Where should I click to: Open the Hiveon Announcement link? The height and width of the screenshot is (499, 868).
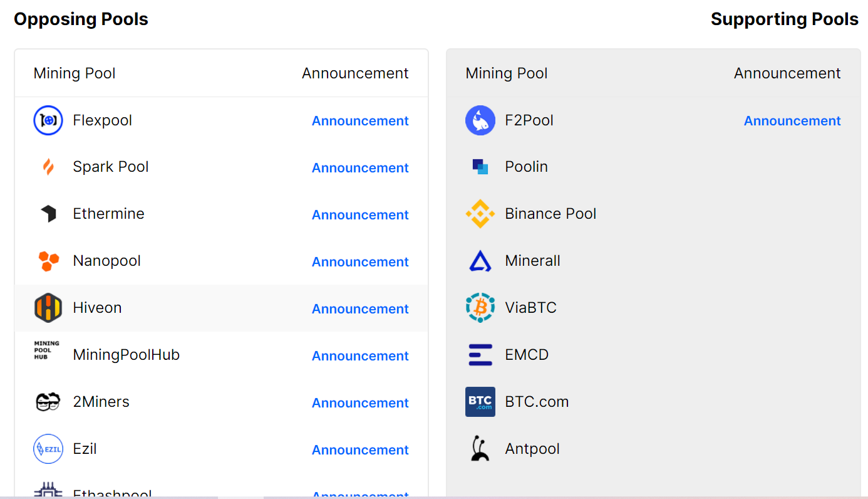click(x=360, y=309)
